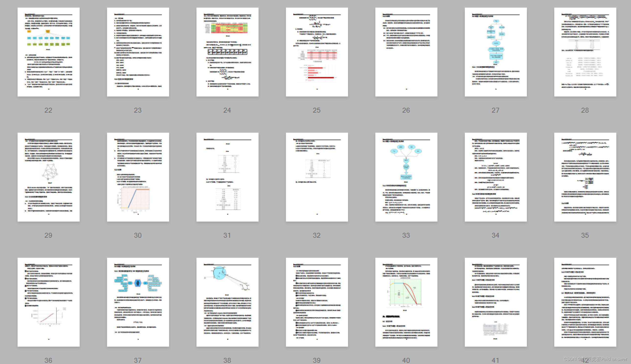631x364 pixels.
Task: Open the page 32 thumbnail
Action: point(317,177)
